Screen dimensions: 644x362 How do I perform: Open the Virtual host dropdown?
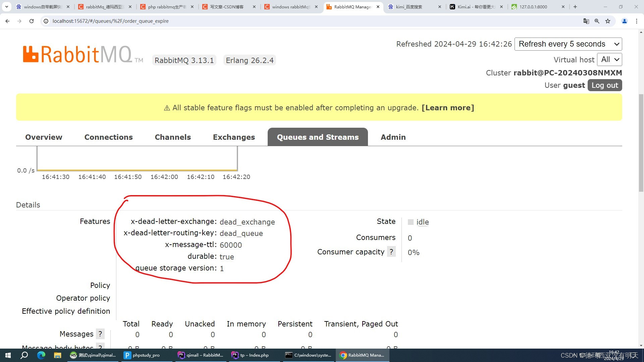609,60
